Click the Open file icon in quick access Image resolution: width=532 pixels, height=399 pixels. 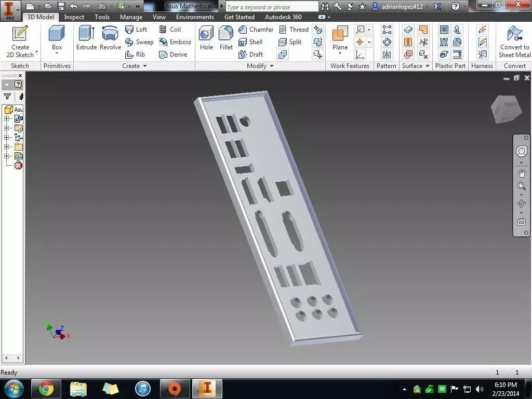48,6
